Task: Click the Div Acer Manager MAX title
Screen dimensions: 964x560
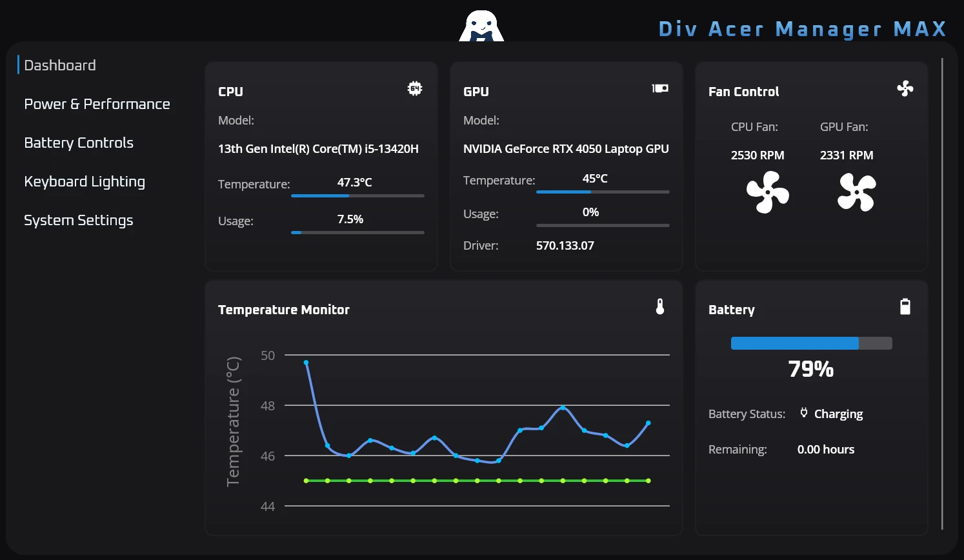Action: (x=802, y=29)
